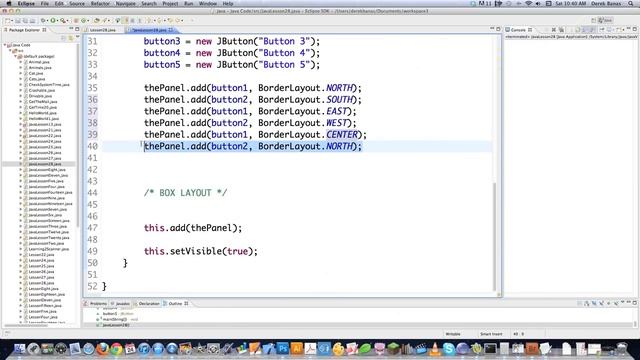The image size is (640, 360).
Task: Click the Debug bug toolbar icon
Action: 43,20
